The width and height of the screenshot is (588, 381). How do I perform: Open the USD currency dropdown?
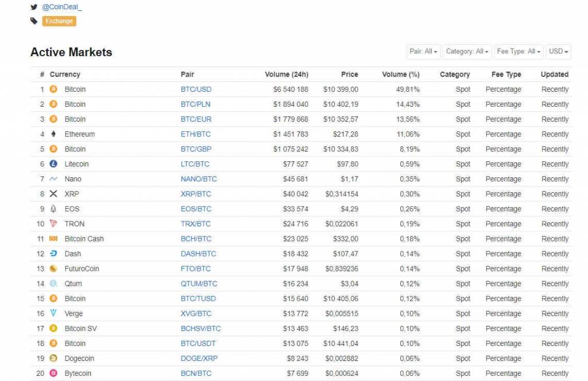click(x=558, y=52)
